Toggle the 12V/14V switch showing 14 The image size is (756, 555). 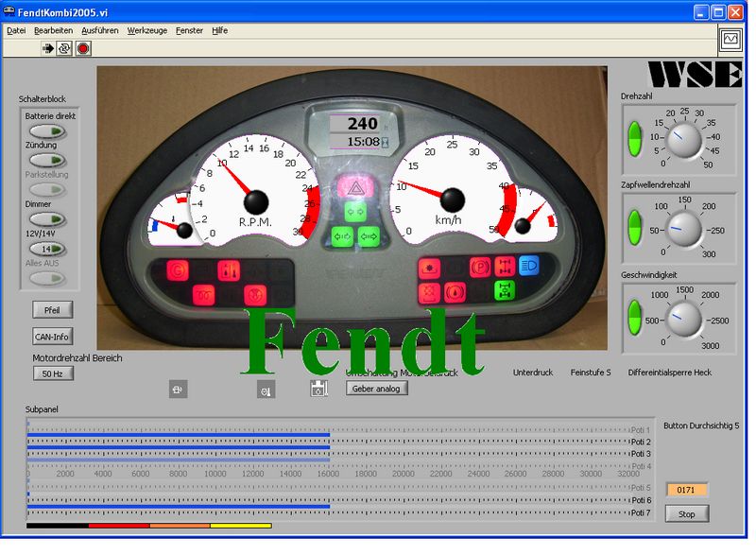point(47,249)
